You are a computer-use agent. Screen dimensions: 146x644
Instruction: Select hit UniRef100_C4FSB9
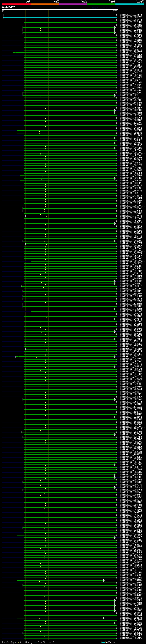(x=131, y=175)
